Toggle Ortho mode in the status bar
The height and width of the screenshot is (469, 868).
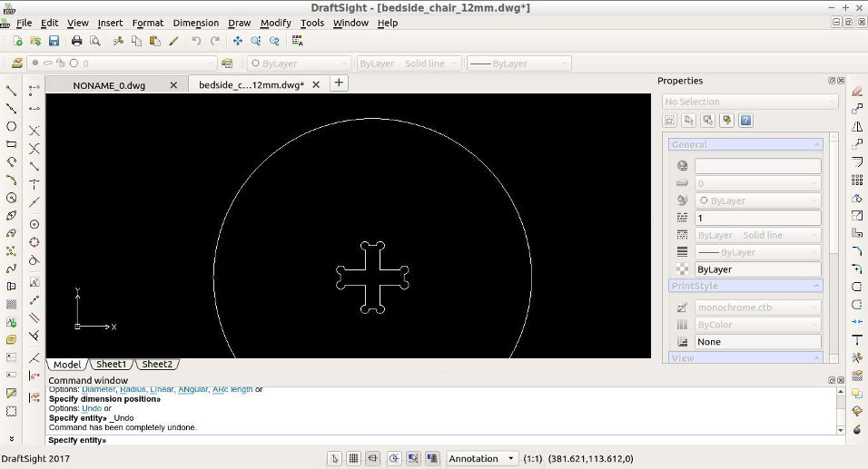[x=372, y=458]
